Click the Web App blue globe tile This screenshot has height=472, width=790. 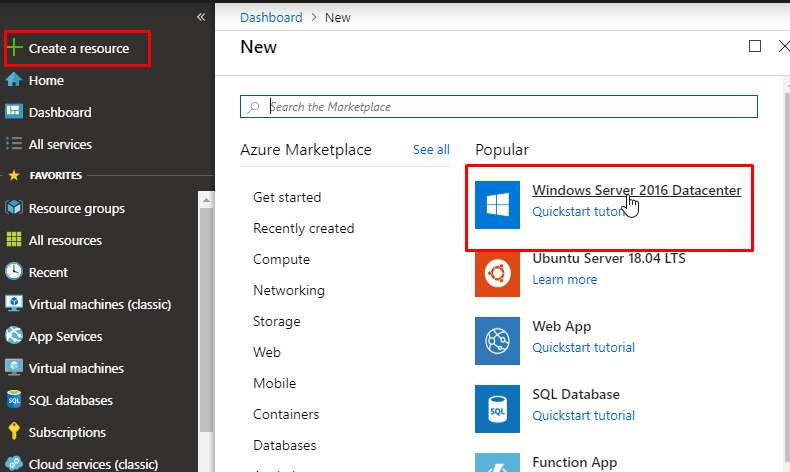coord(497,341)
